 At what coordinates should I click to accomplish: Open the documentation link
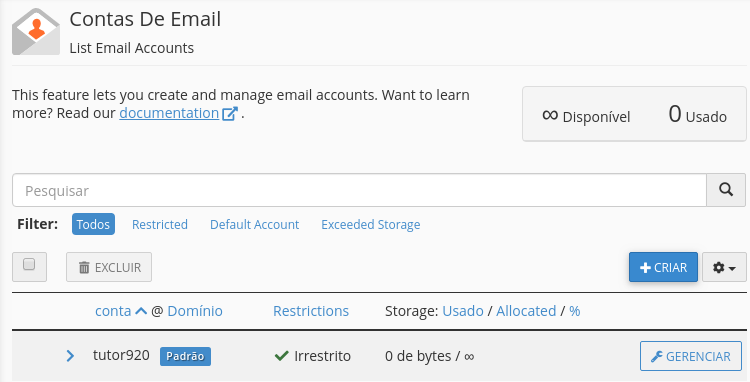169,113
